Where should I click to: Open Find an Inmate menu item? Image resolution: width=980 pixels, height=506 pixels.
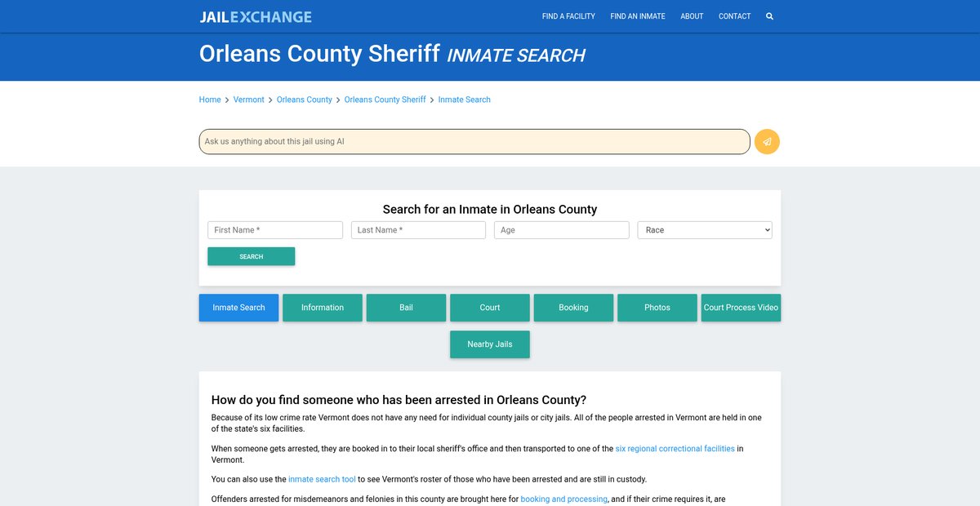tap(637, 16)
